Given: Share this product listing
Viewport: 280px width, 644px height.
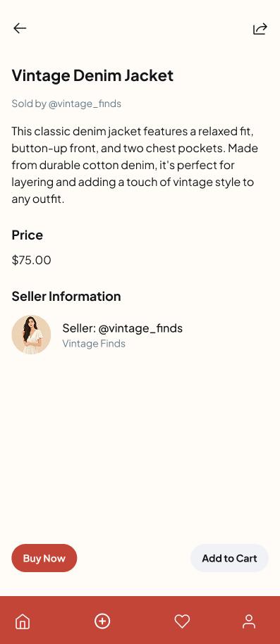Looking at the screenshot, I should pyautogui.click(x=260, y=29).
